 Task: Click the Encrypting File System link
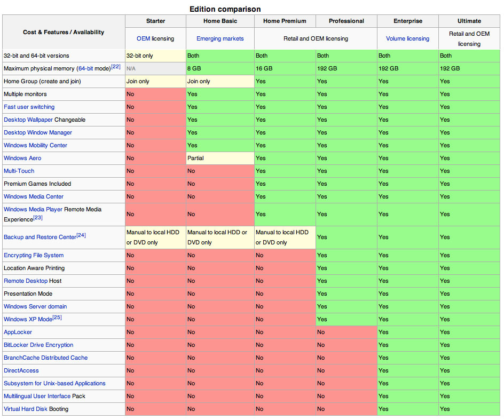coord(34,256)
